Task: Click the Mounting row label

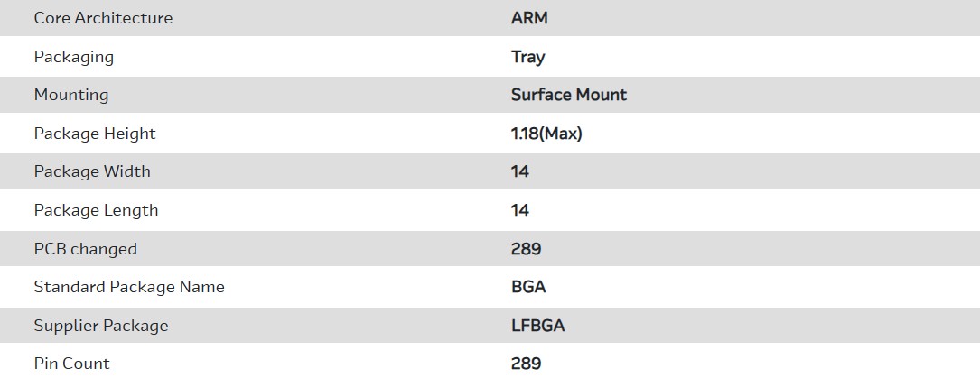Action: pyautogui.click(x=71, y=95)
